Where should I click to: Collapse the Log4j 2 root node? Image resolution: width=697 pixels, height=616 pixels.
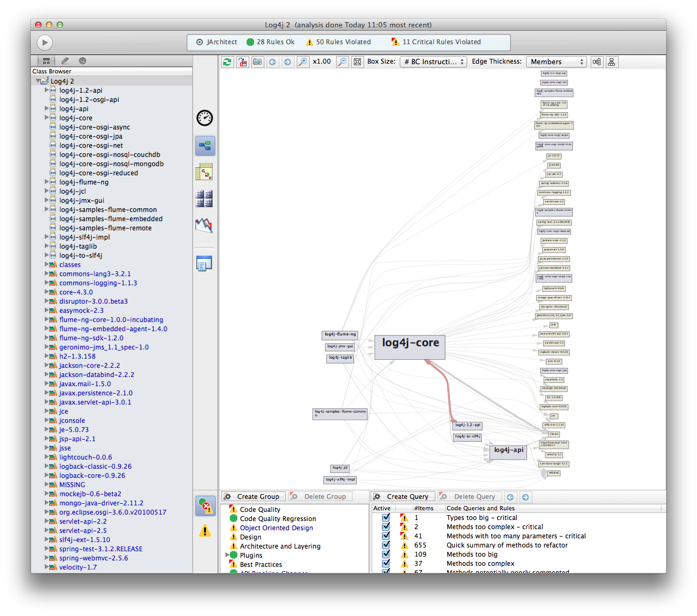click(x=38, y=81)
